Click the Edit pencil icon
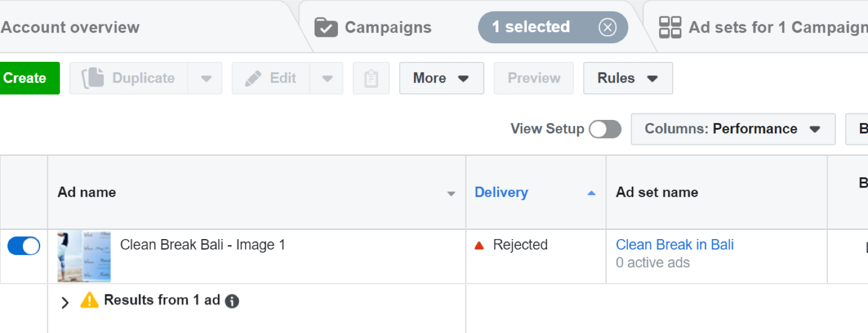Screen dimensions: 868x333 (x=253, y=79)
